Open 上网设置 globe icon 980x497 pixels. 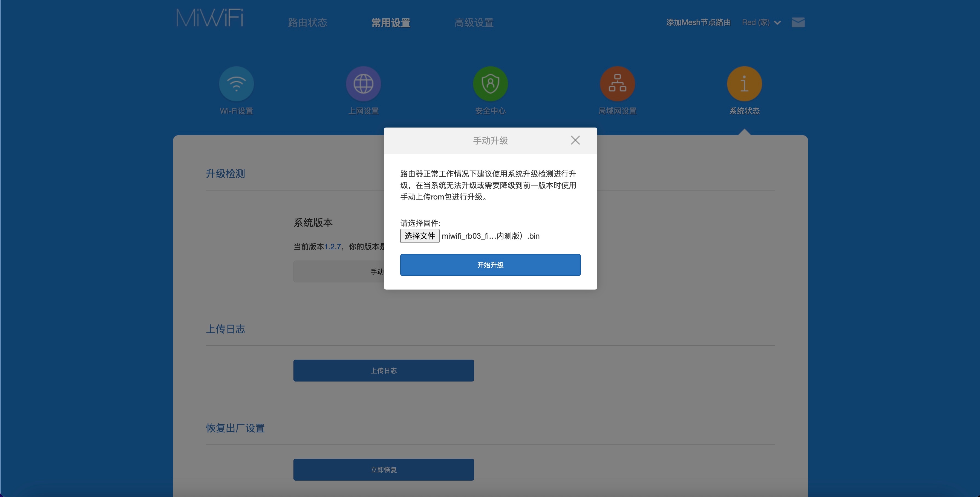pyautogui.click(x=363, y=84)
